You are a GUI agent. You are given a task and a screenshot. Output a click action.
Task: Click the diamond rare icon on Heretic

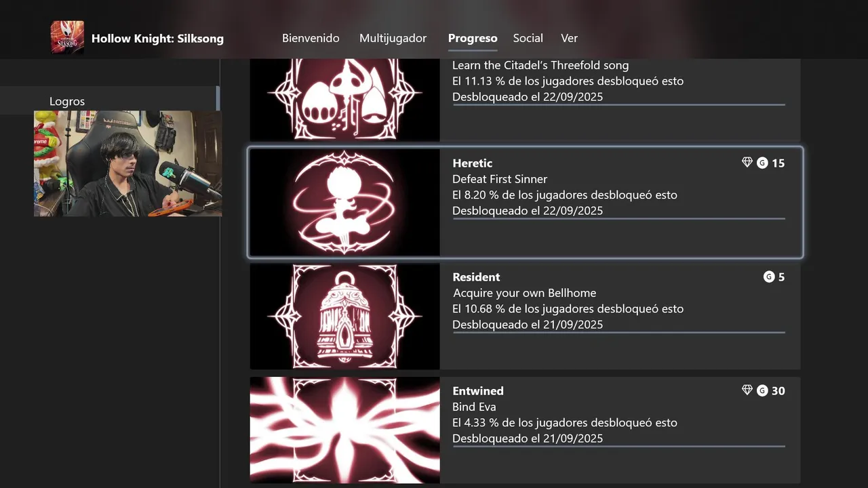(747, 163)
